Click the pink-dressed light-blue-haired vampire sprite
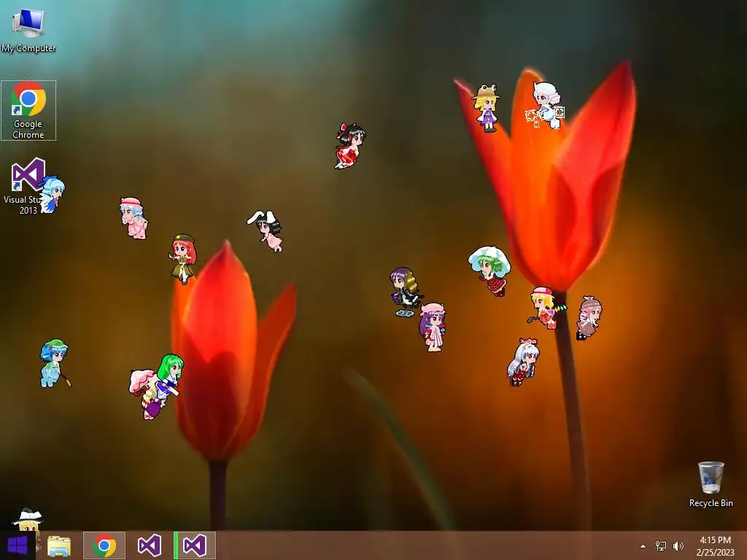 [133, 218]
